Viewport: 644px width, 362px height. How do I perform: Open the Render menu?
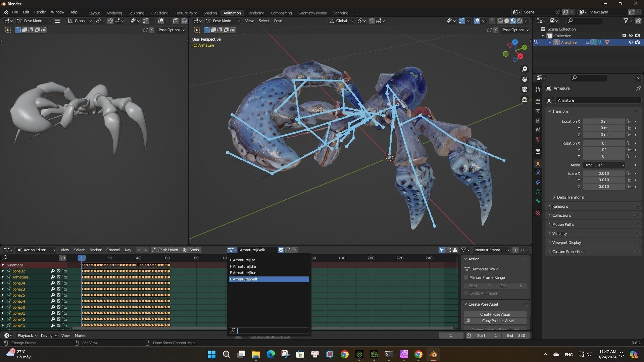point(40,12)
